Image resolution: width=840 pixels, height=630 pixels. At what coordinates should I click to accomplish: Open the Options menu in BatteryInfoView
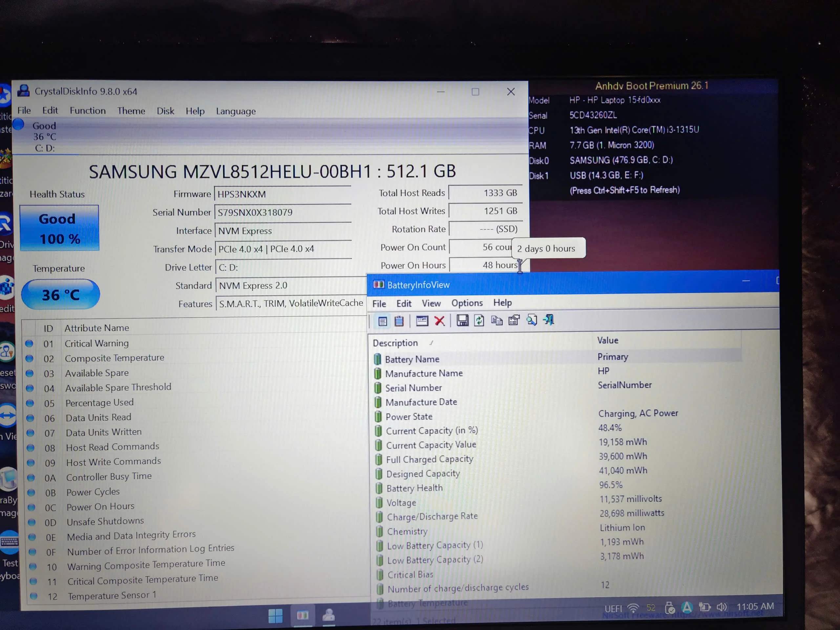pos(467,303)
